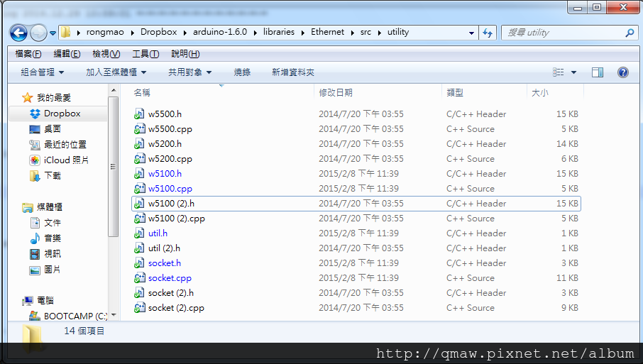
Task: Click the Refresh button beside address bar
Action: (488, 33)
